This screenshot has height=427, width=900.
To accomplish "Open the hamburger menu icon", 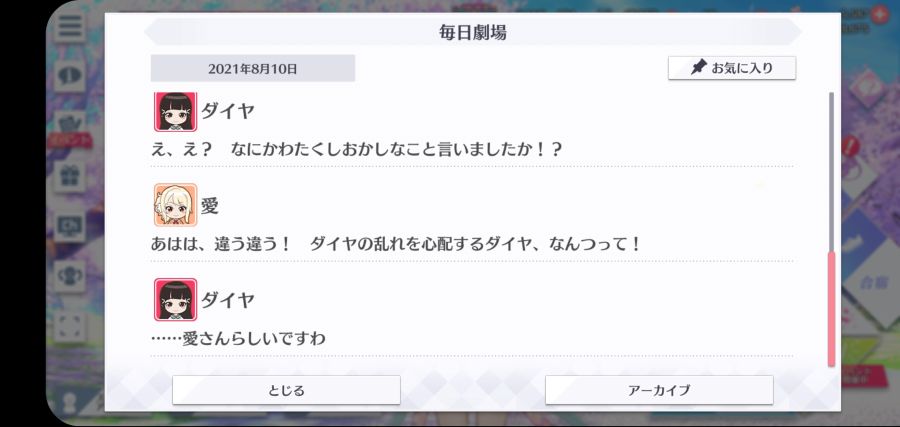I will [x=70, y=25].
